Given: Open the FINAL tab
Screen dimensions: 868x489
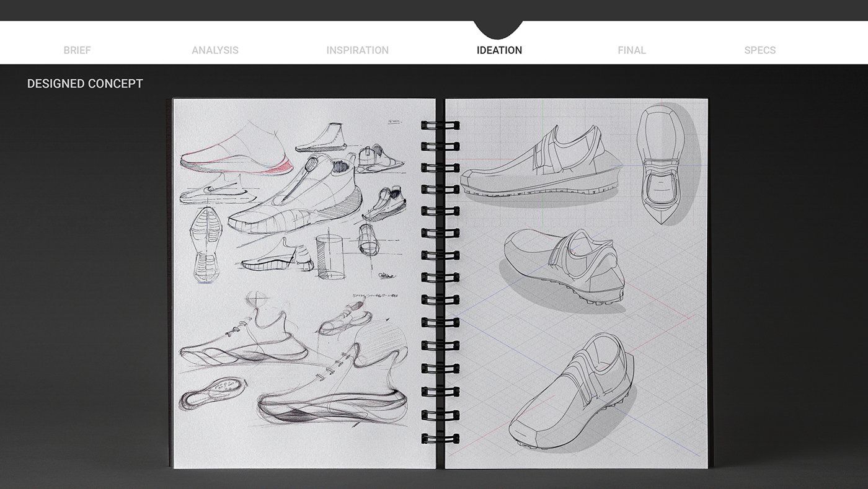Looking at the screenshot, I should pos(632,50).
